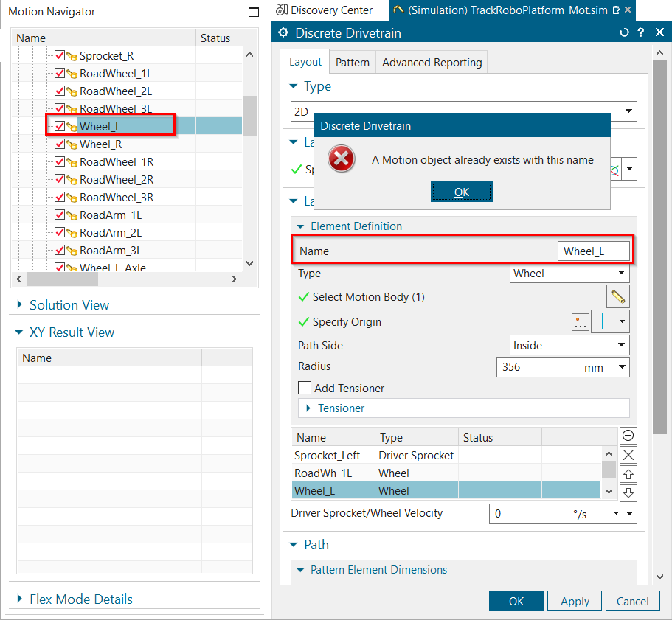Switch to the Advanced Reporting tab

pyautogui.click(x=431, y=62)
